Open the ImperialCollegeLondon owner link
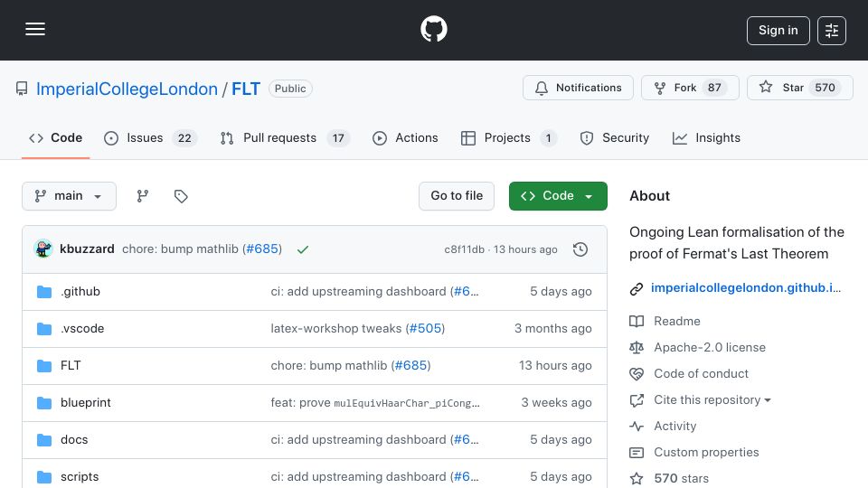This screenshot has height=488, width=868. coord(127,89)
